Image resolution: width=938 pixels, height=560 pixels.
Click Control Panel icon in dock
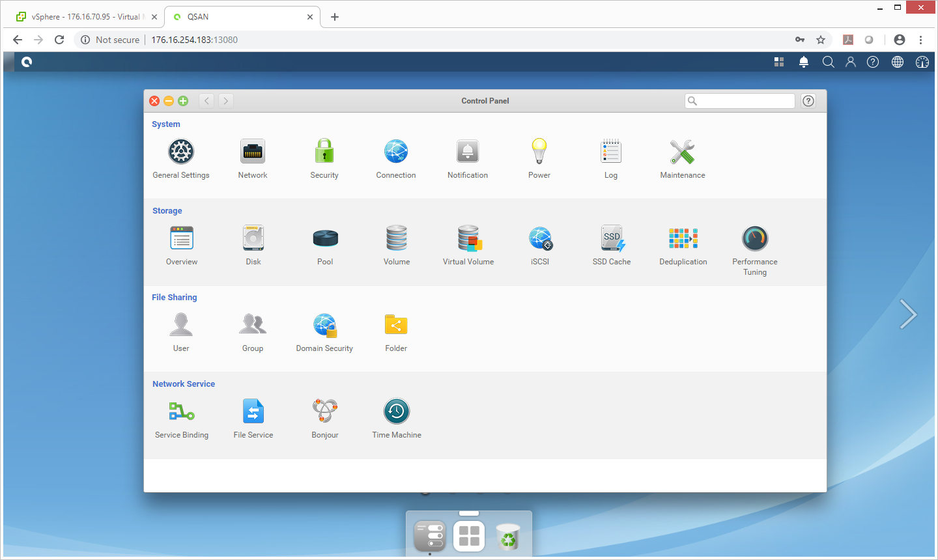click(430, 535)
